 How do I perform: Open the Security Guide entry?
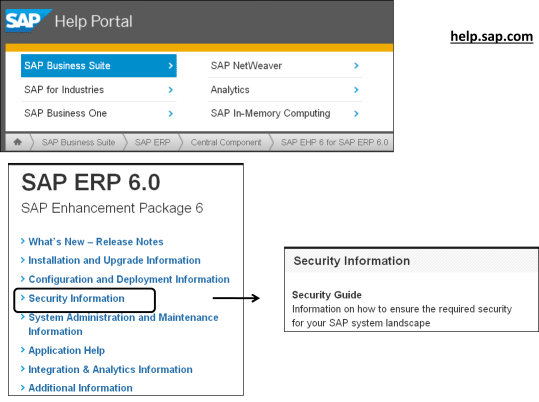pos(327,295)
